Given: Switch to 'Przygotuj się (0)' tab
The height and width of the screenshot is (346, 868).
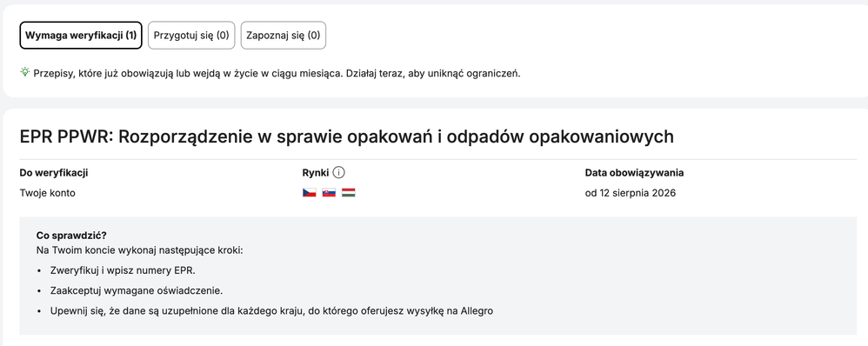Looking at the screenshot, I should (191, 36).
